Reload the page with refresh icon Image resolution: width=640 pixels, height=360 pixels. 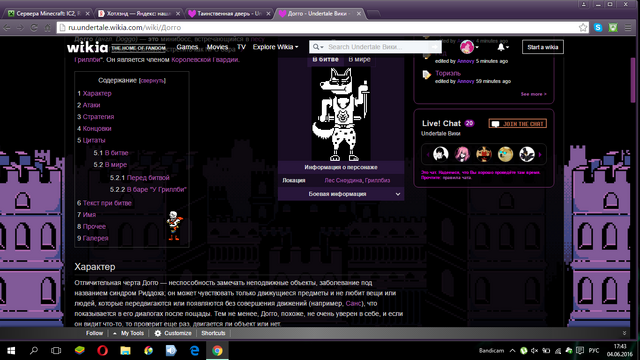pos(34,27)
